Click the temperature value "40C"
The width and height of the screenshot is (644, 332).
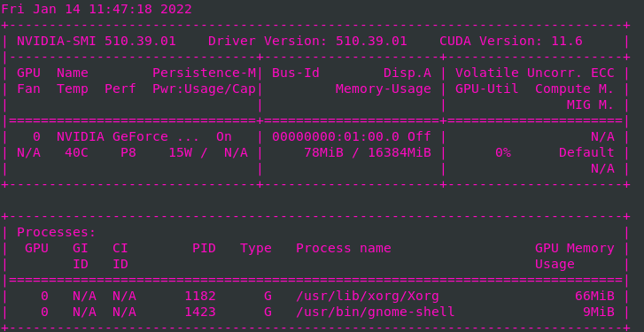[76, 152]
